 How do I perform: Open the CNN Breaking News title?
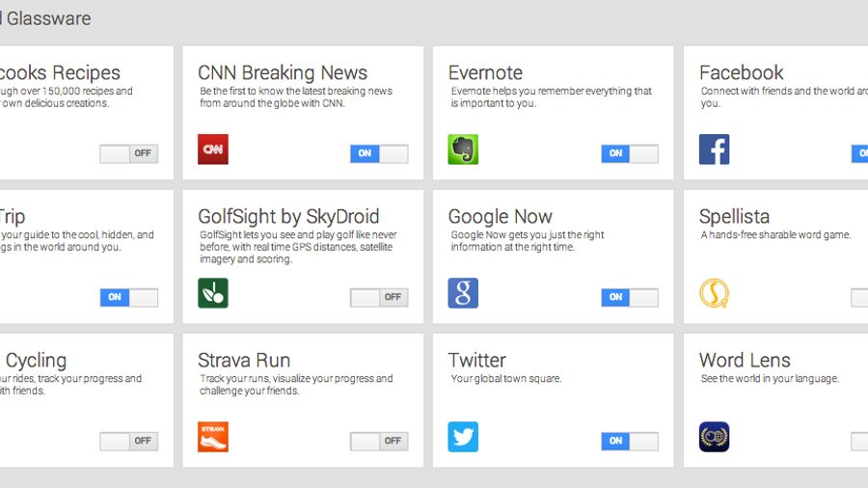(283, 72)
